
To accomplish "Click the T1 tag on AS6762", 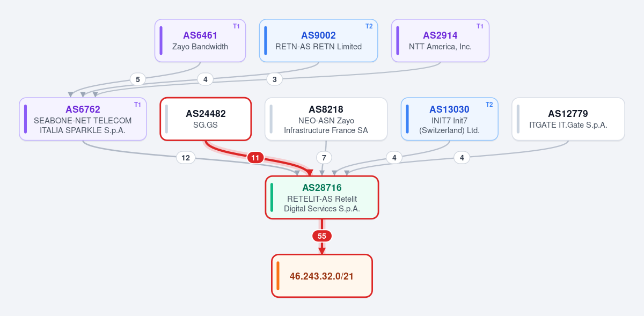I will coord(137,105).
